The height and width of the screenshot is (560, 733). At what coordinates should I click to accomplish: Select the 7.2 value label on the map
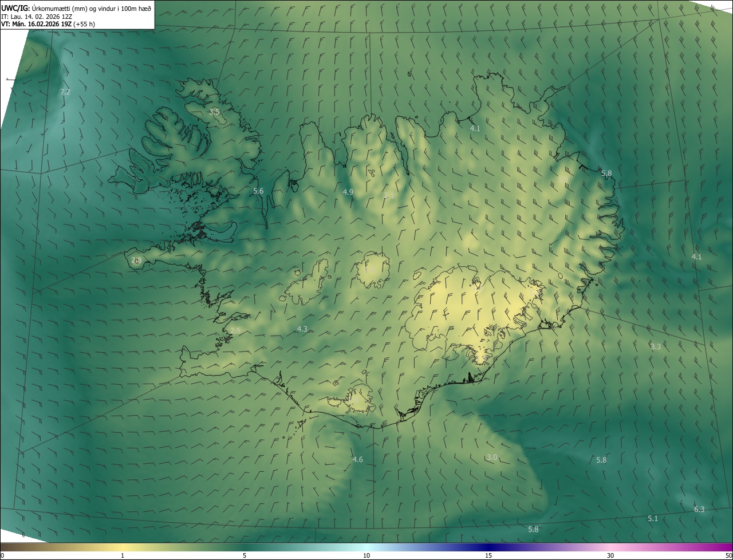tap(65, 92)
